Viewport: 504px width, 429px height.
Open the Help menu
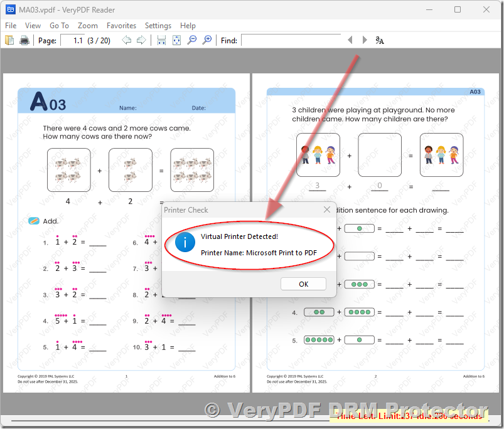[188, 25]
